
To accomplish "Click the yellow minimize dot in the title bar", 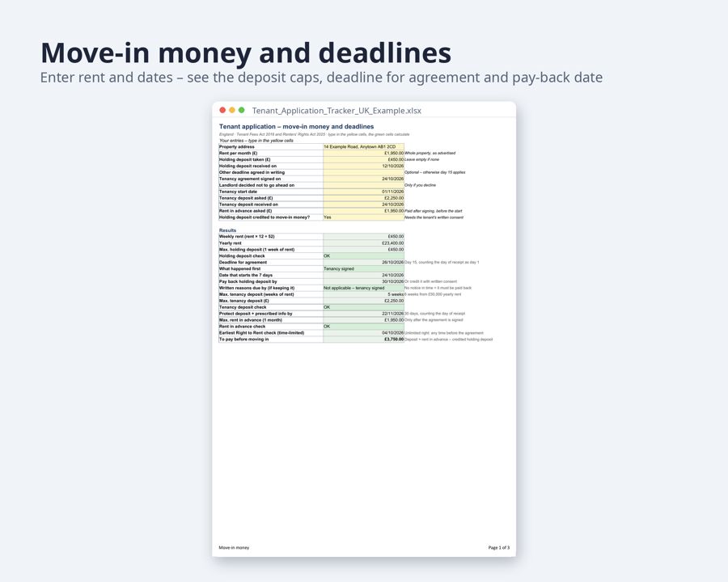I will tap(232, 110).
